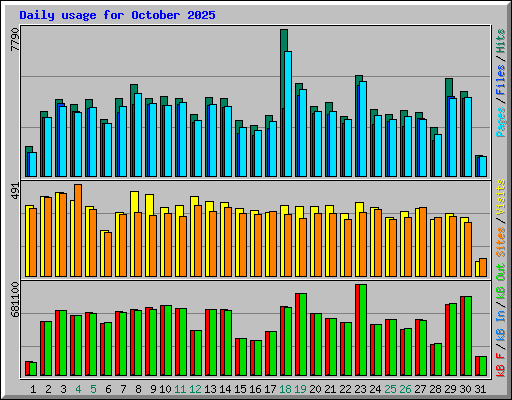The image size is (512, 400).
Task: Click the chart title "Daily usage for October 2025"
Action: 117,15
